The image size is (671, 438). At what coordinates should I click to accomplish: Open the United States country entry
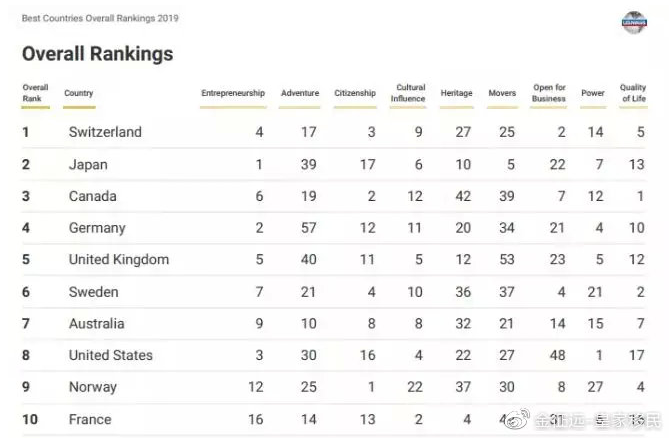(x=111, y=355)
